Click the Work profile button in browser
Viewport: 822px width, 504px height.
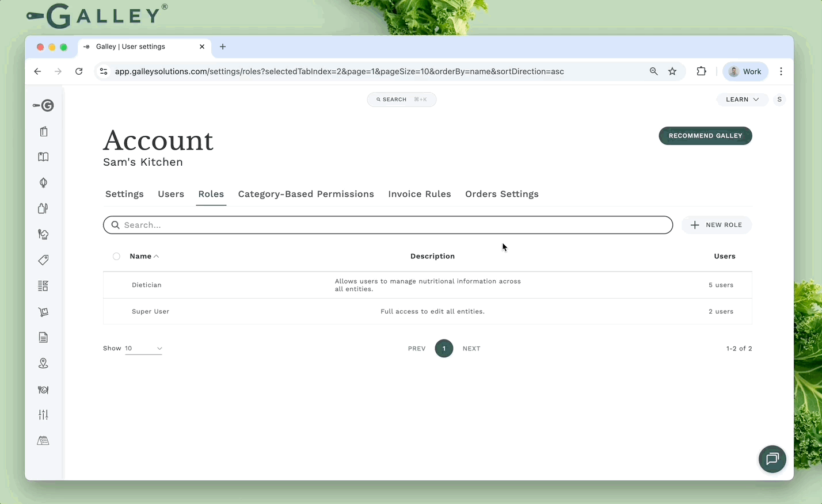[x=745, y=71]
